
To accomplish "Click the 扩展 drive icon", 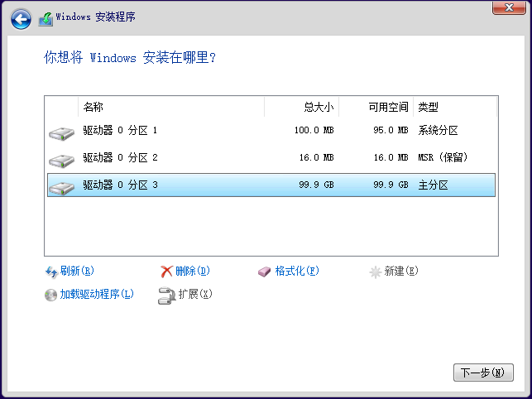I will 166,296.
